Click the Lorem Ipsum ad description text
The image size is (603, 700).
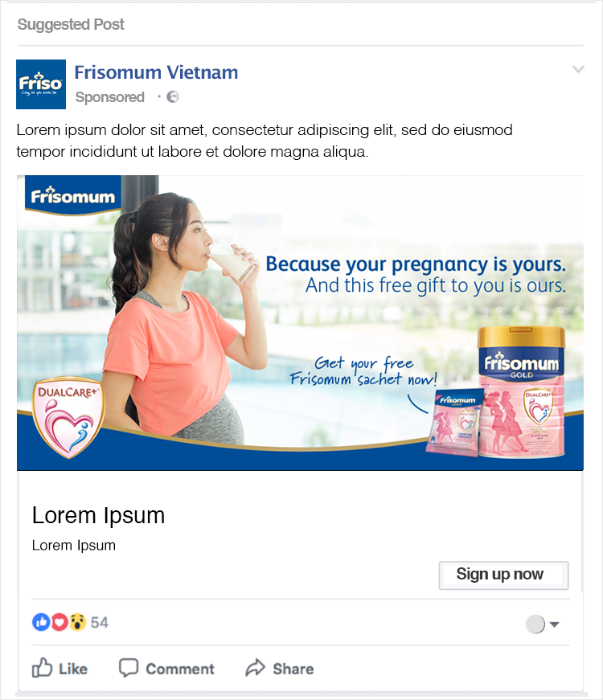point(74,546)
